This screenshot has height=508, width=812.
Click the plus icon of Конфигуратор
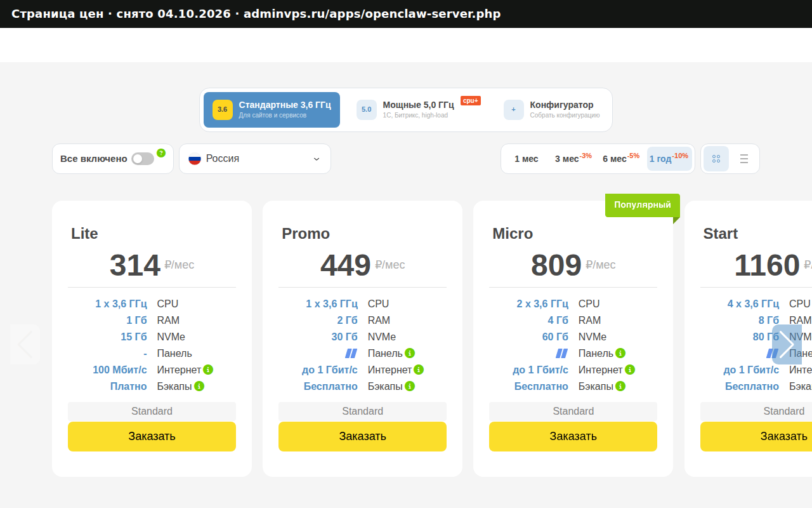point(514,109)
